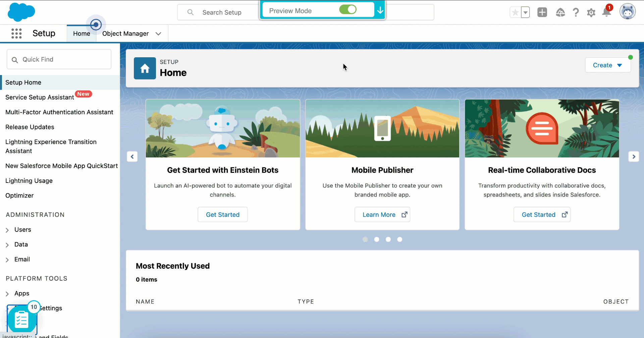The height and width of the screenshot is (338, 644).
Task: Open Object Manager tab dropdown chevron
Action: coord(158,33)
